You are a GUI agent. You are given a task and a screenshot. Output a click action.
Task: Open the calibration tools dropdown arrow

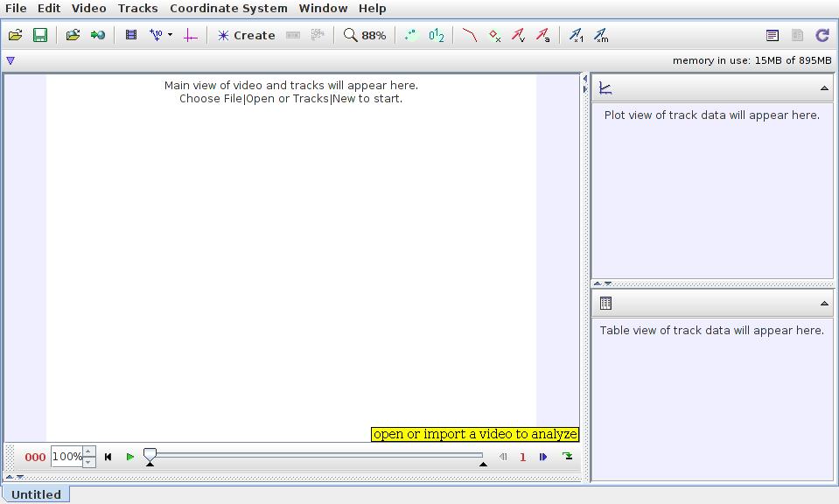pyautogui.click(x=170, y=36)
